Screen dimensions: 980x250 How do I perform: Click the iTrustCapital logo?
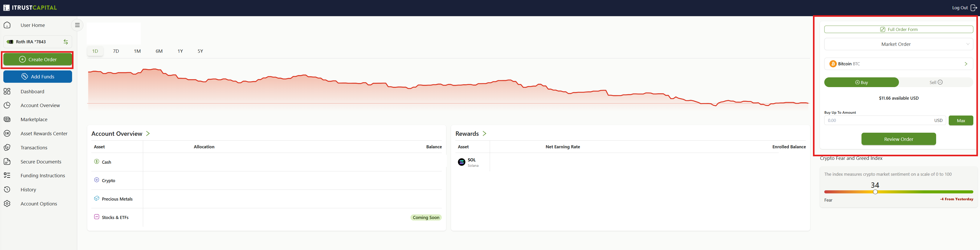30,8
